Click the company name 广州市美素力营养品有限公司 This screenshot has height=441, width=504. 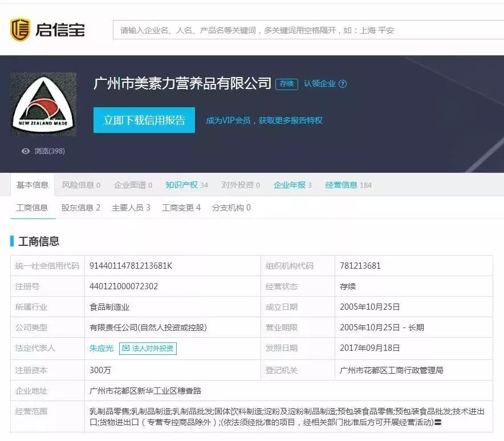point(182,83)
